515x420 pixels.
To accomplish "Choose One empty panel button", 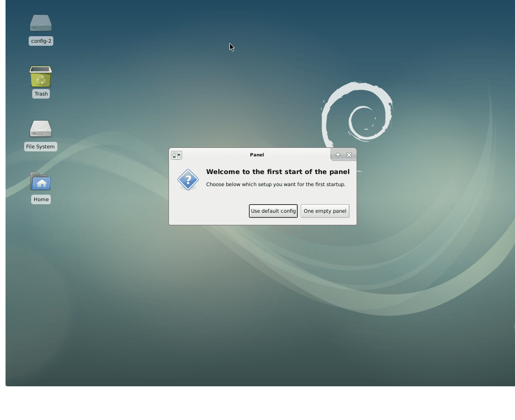I will 325,211.
